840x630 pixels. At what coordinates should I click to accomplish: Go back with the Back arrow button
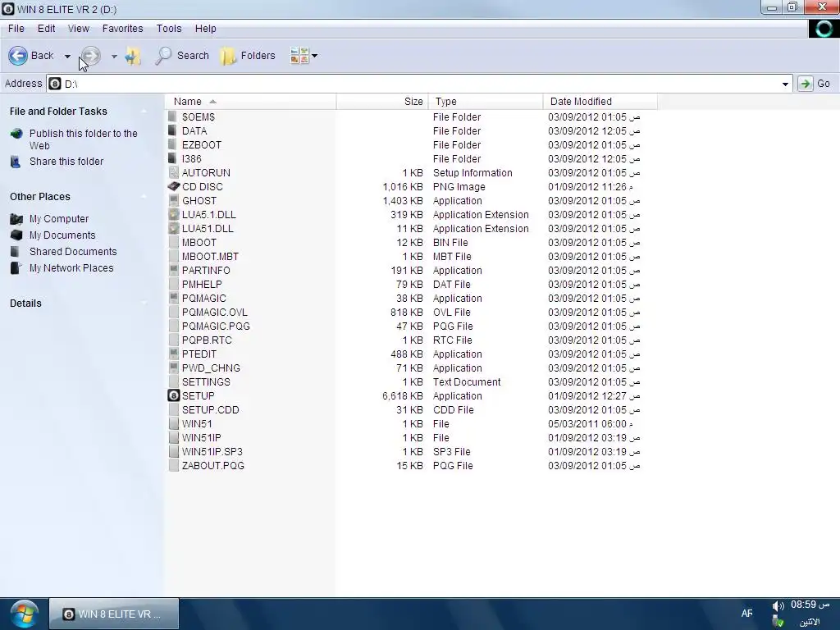click(x=18, y=55)
